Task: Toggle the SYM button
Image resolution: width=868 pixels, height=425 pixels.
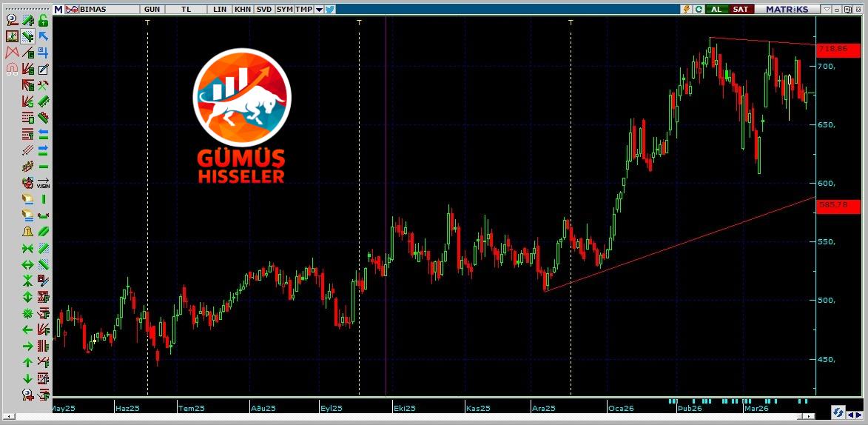Action: pyautogui.click(x=285, y=10)
